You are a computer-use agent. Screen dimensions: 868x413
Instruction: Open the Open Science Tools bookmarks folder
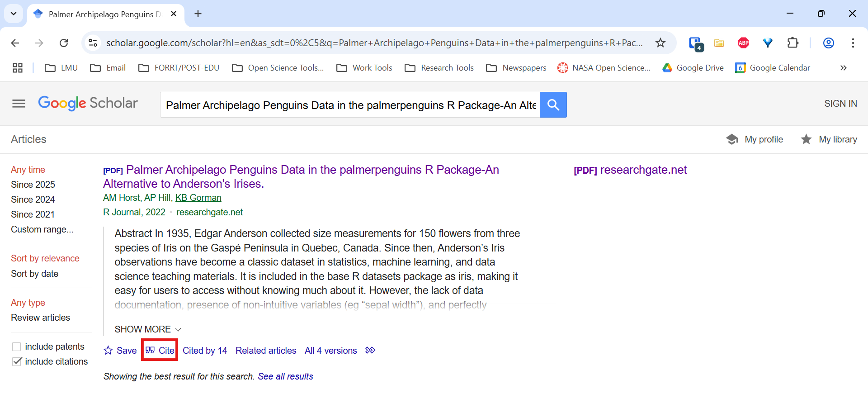point(278,68)
